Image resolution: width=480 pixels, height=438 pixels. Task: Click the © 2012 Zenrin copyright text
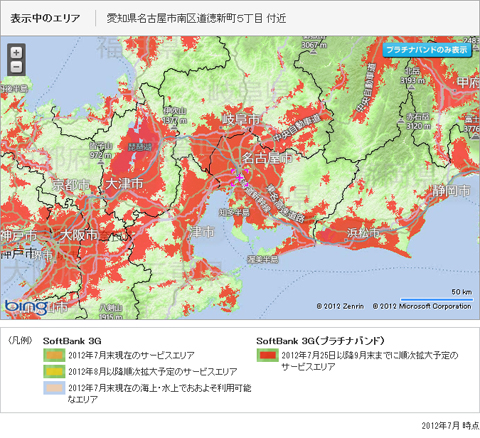tap(340, 306)
